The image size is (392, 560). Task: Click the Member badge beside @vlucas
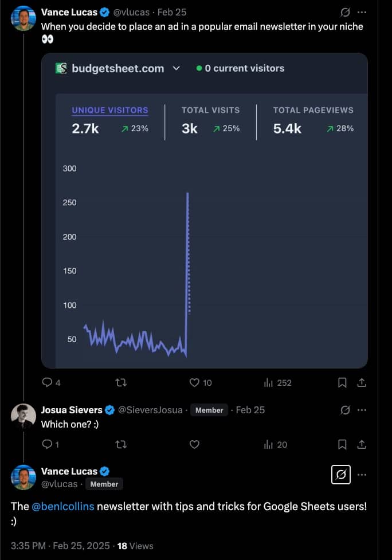click(x=104, y=484)
